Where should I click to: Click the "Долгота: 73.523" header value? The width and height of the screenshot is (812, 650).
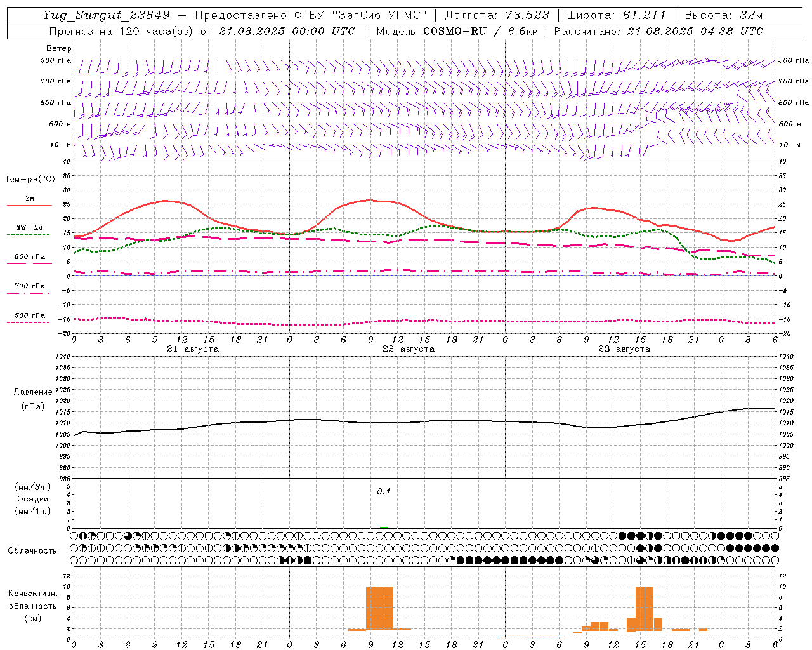coord(497,15)
